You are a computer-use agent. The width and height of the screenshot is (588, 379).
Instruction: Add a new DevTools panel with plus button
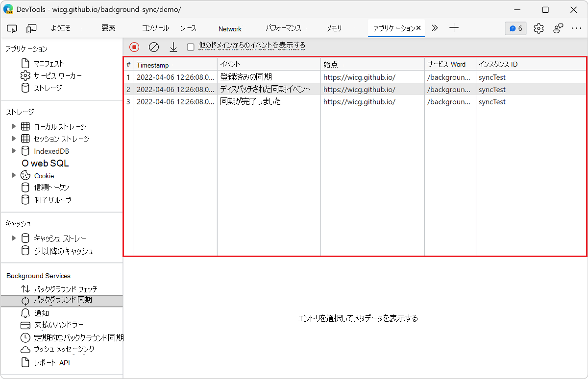[454, 28]
